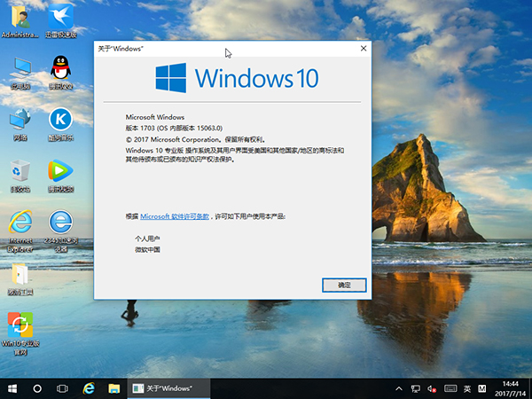Open the Win10 Professional colorful desktop icon

coord(20,325)
